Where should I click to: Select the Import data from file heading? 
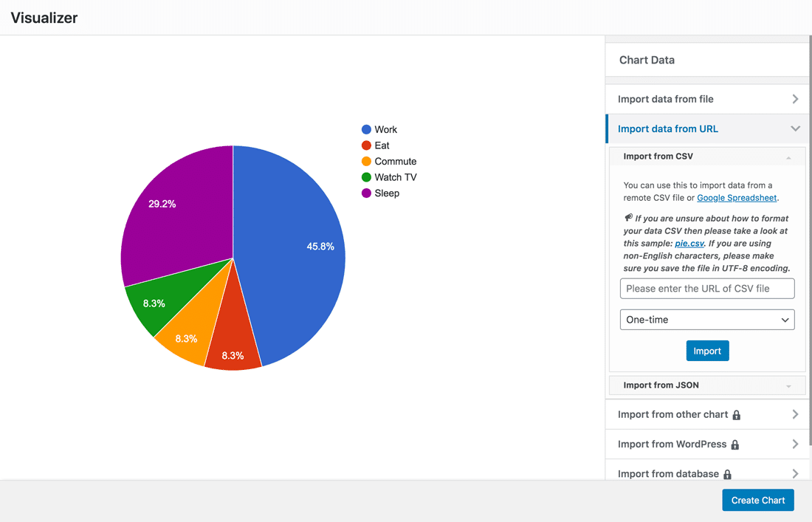[x=665, y=99]
